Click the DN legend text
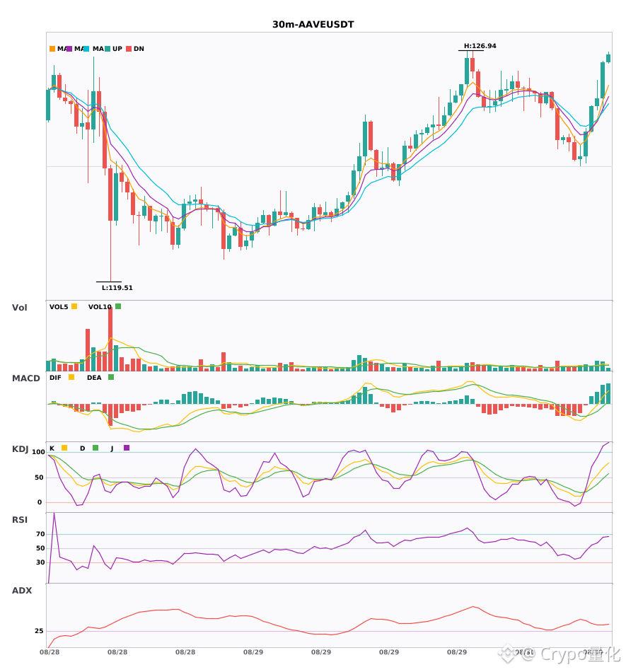The image size is (626, 672). [x=139, y=49]
